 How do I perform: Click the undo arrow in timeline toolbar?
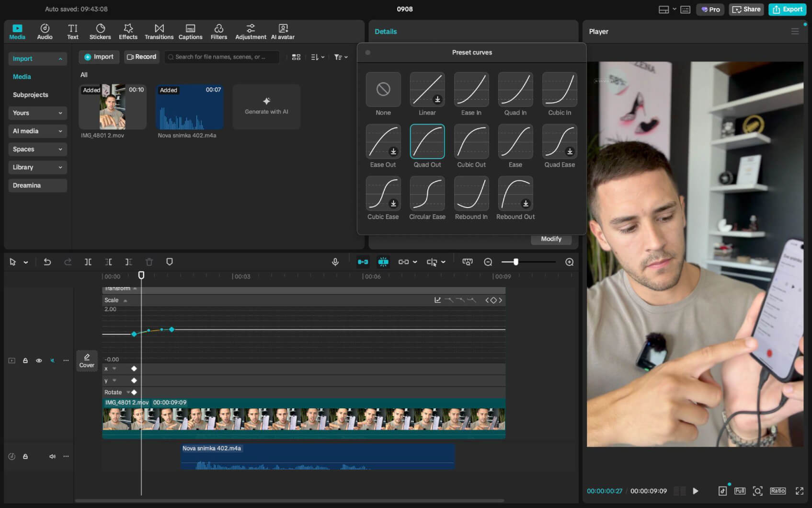point(47,262)
